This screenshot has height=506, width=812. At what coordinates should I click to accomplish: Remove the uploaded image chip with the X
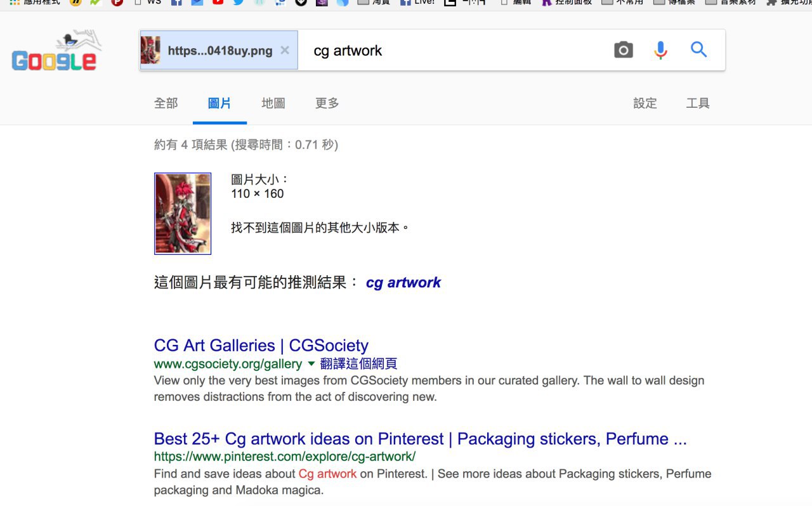pyautogui.click(x=285, y=50)
